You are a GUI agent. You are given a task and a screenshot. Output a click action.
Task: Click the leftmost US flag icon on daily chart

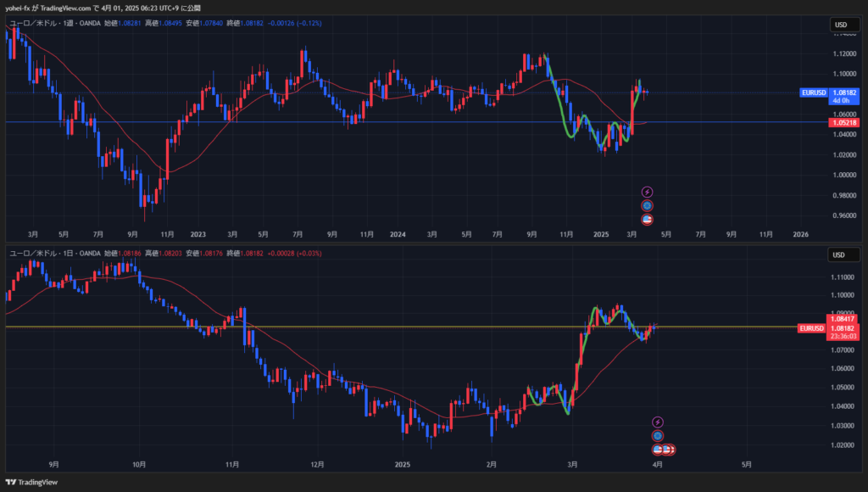(658, 449)
